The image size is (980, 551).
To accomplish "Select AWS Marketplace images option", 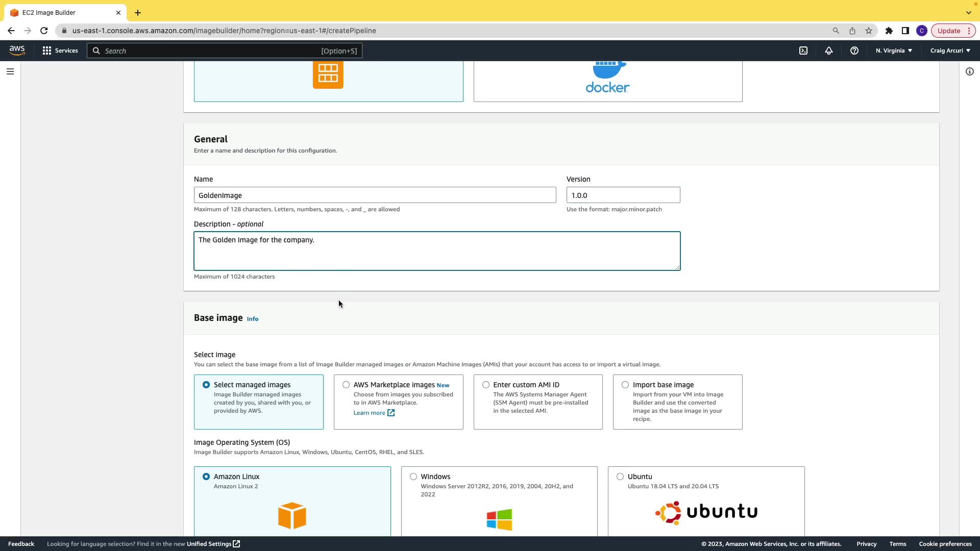I will click(347, 385).
